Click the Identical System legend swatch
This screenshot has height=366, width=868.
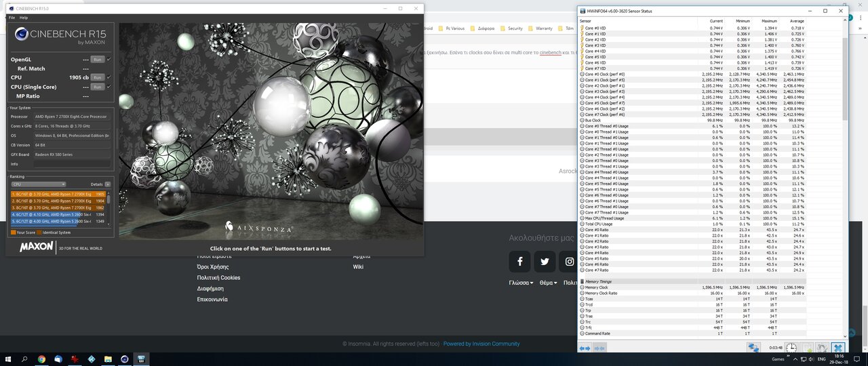[39, 232]
